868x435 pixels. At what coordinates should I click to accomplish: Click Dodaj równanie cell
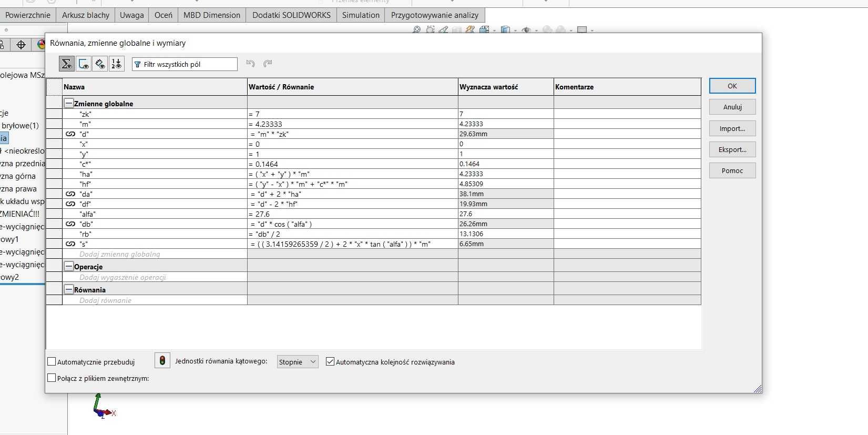(155, 300)
